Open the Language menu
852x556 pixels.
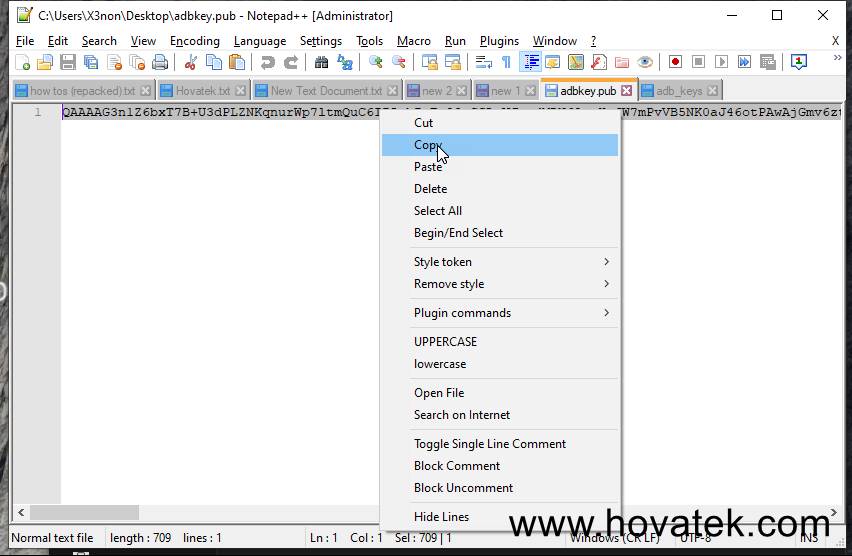coord(260,41)
